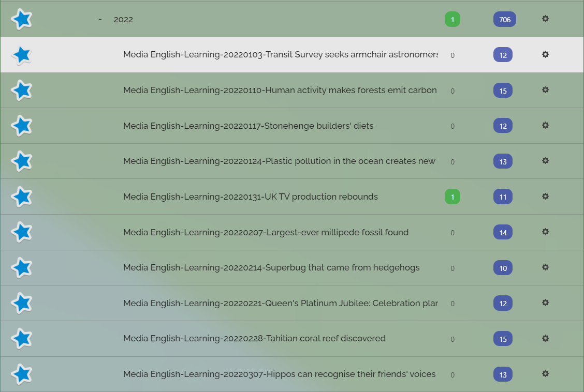Toggle star for 2022 folder row
This screenshot has height=392, width=584.
tap(22, 19)
